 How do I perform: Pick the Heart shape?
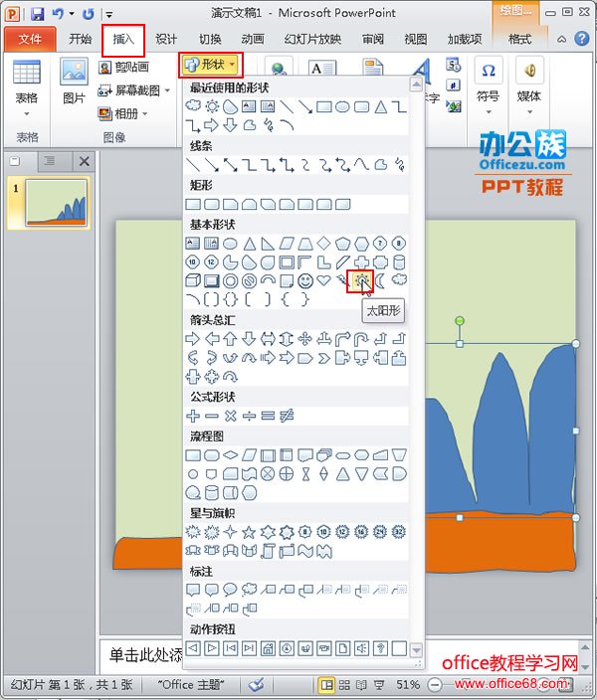(323, 280)
